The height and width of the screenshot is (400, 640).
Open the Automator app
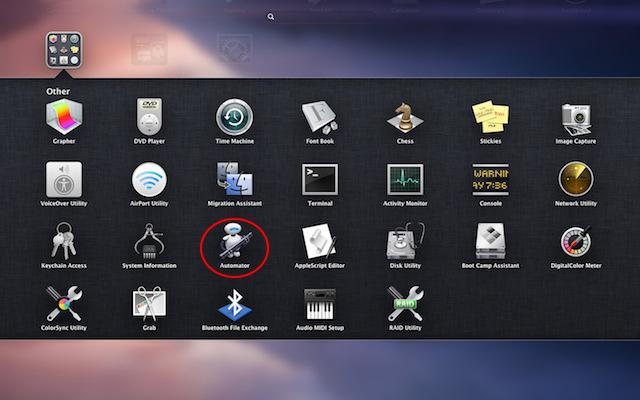234,243
